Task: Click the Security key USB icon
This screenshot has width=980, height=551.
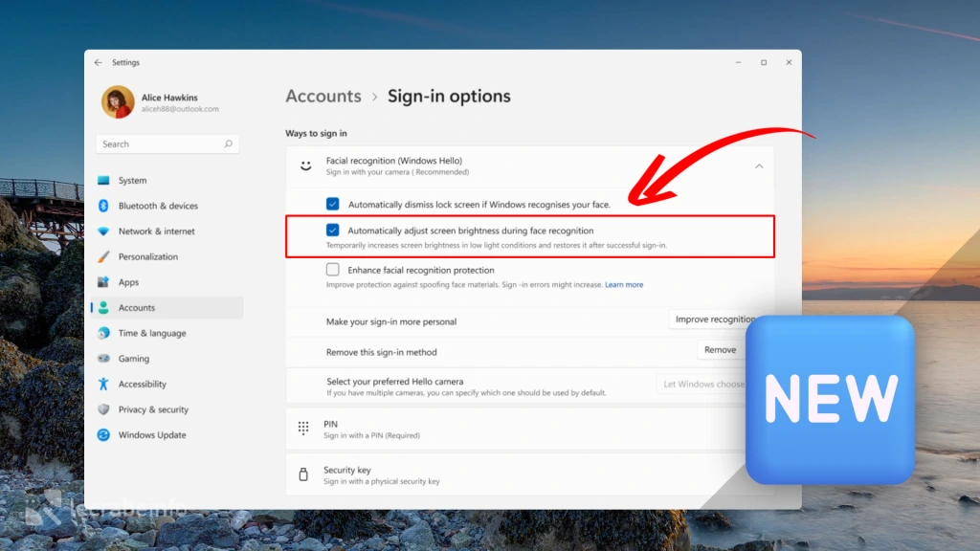Action: point(303,474)
